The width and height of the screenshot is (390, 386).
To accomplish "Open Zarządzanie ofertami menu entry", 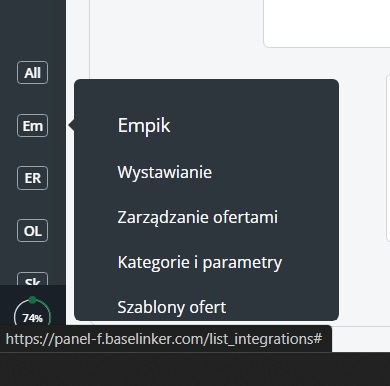I will point(197,217).
